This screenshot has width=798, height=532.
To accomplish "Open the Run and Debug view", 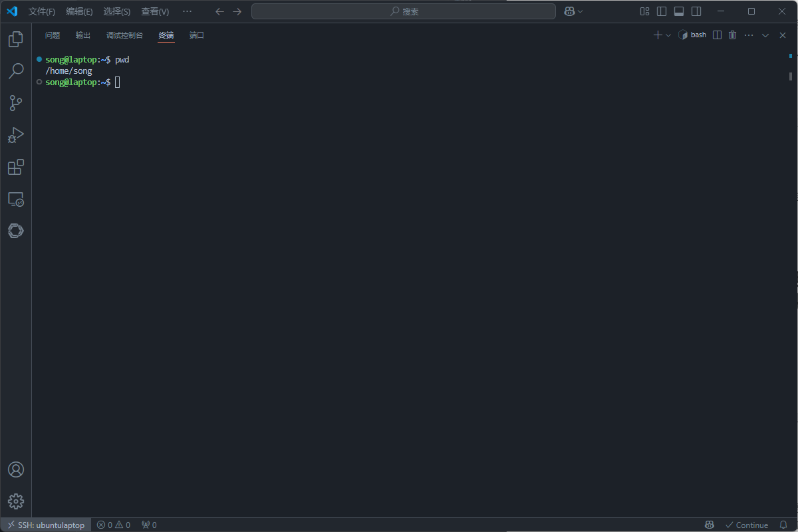I will [x=16, y=135].
